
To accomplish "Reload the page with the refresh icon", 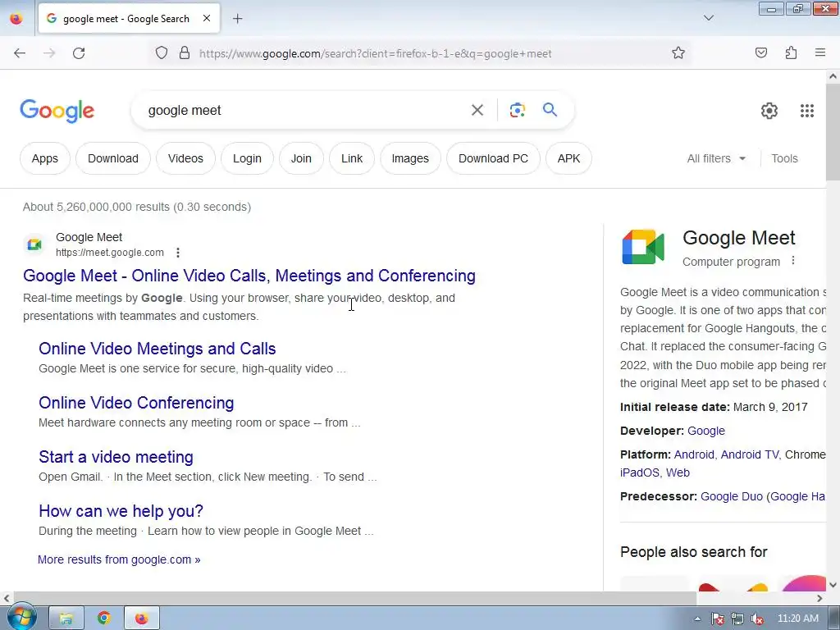I will coord(79,53).
